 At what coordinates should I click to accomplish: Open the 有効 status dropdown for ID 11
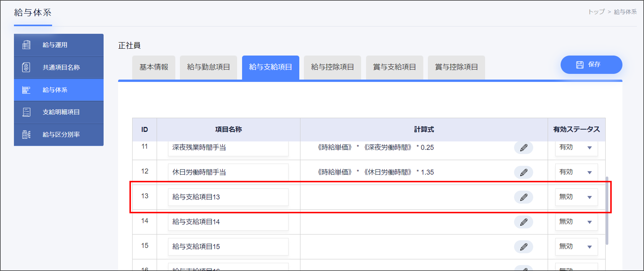(x=576, y=148)
